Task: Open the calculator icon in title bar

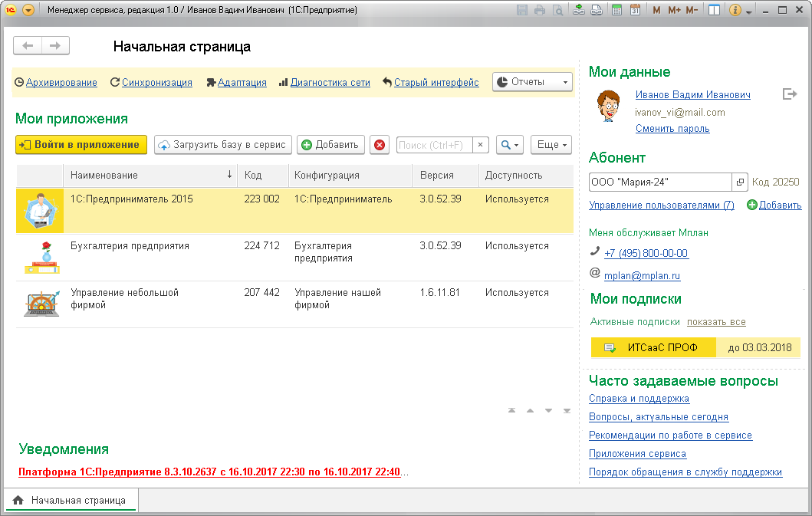Action: (x=616, y=10)
